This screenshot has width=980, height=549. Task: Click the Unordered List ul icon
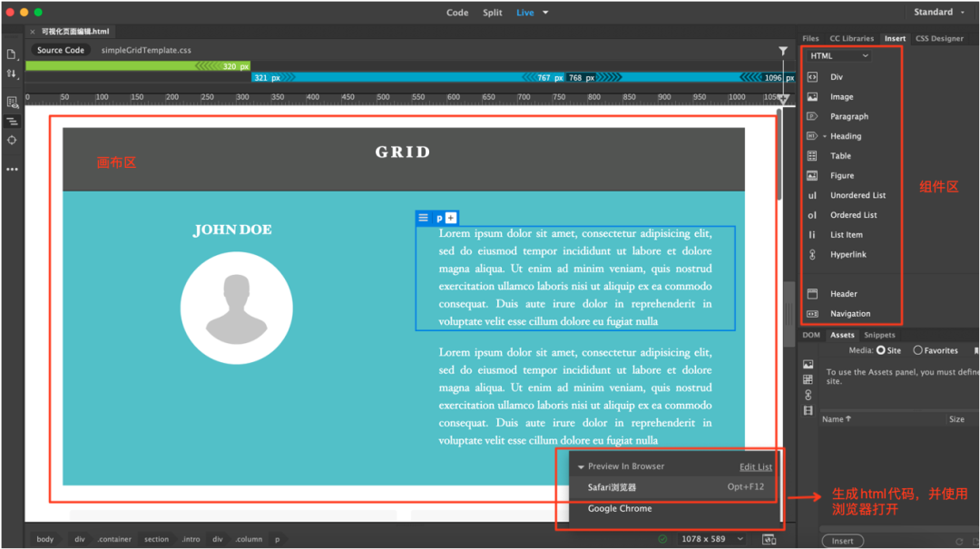tap(812, 195)
